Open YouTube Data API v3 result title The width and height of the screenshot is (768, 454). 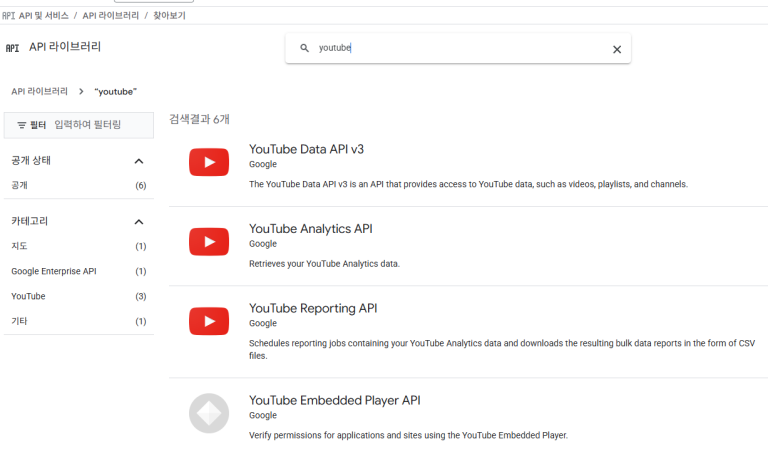[306, 149]
